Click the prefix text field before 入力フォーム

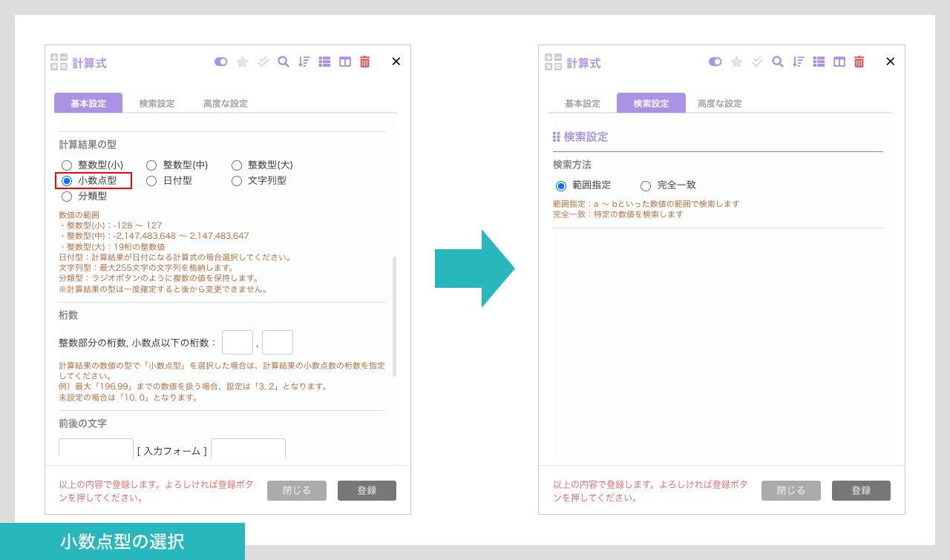(96, 449)
